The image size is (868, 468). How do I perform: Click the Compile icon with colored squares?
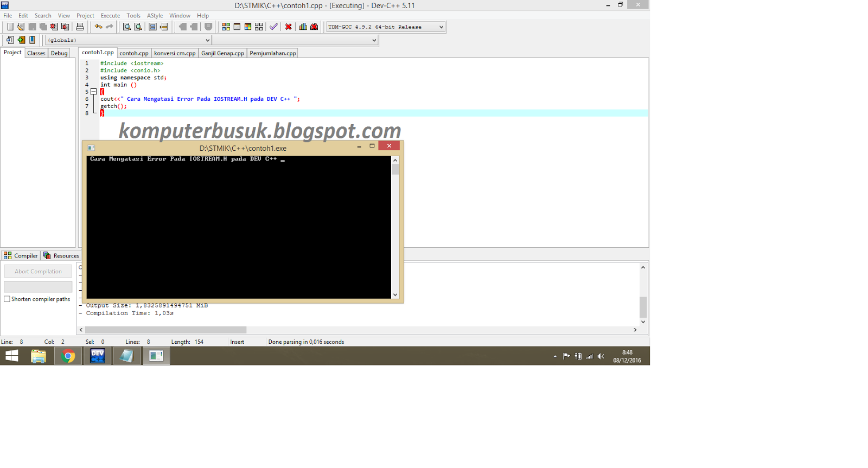226,27
